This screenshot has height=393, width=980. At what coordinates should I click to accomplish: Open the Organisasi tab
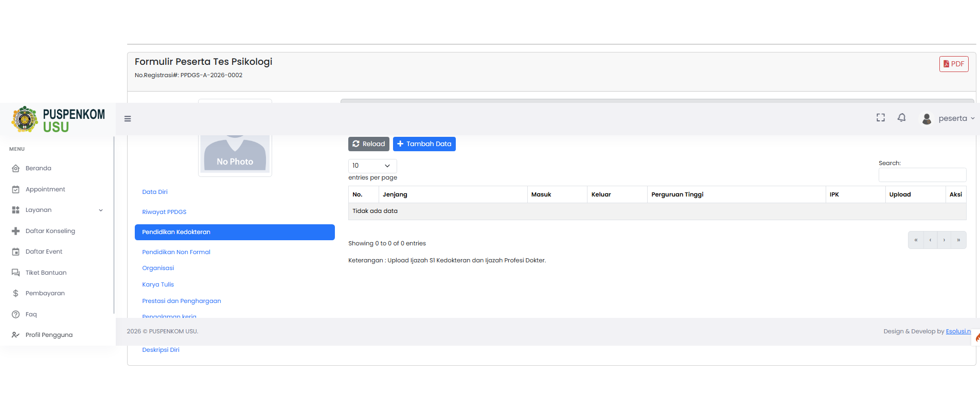coord(158,268)
